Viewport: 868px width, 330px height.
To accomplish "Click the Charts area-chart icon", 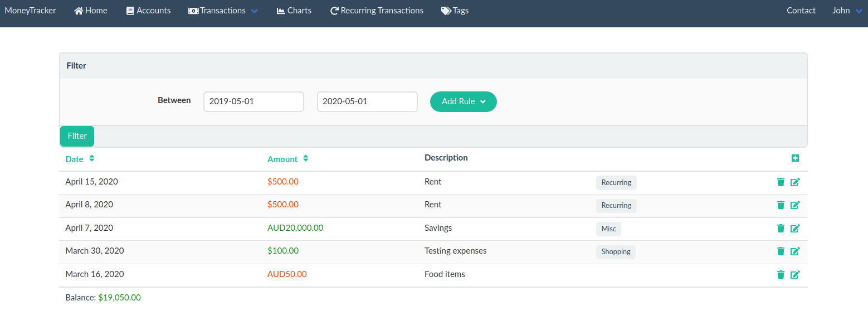I will coord(281,11).
